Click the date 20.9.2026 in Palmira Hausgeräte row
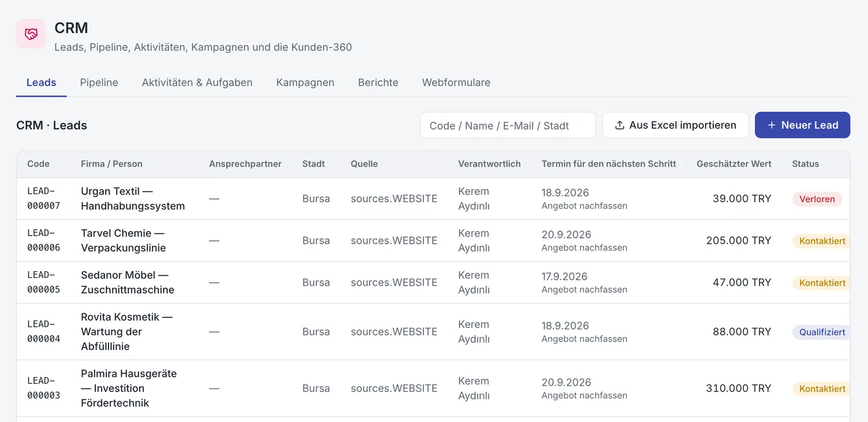 [567, 382]
